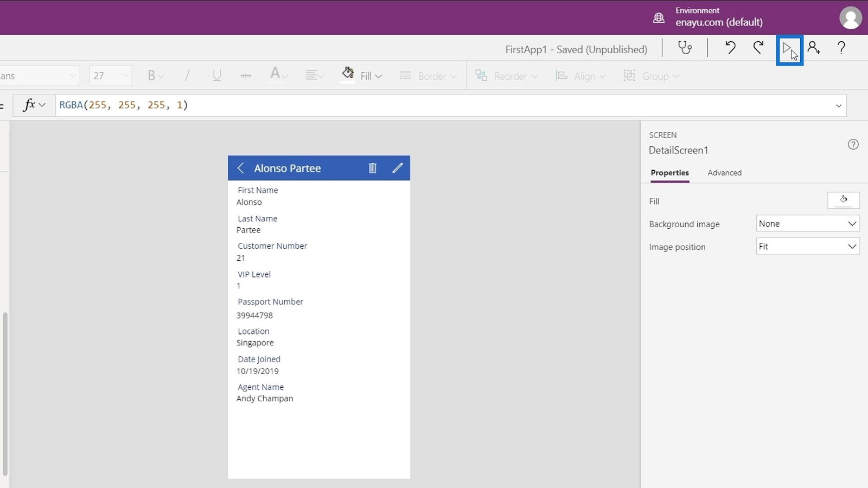Switch to the Advanced tab
868x488 pixels.
724,172
